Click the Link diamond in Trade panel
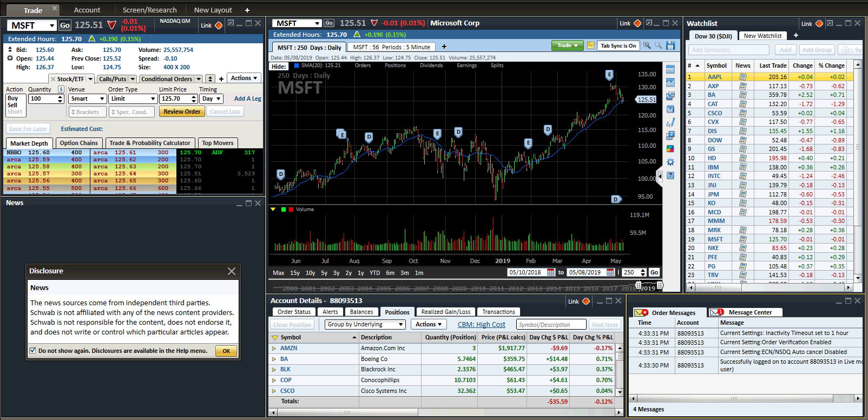Screen dimensions: 868x420 pyautogui.click(x=219, y=25)
